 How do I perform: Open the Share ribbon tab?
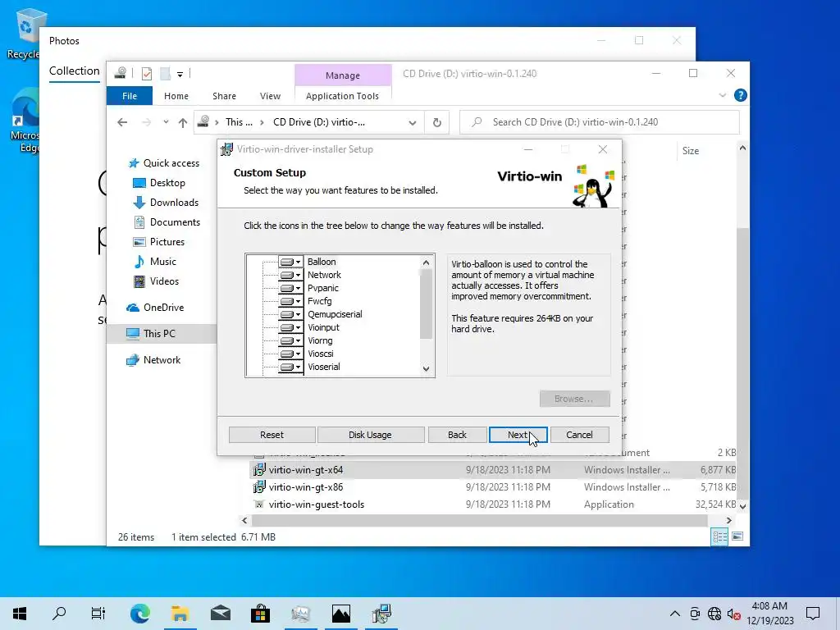224,96
